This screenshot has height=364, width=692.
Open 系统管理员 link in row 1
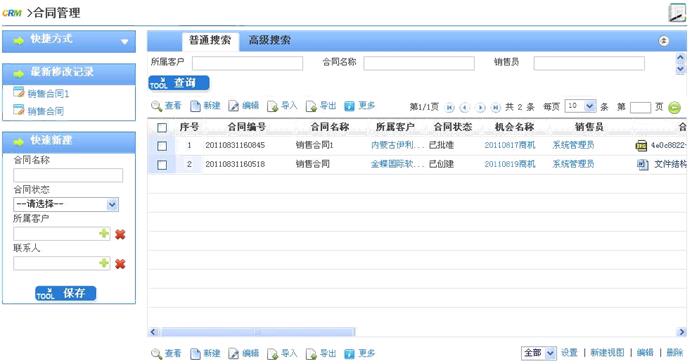tap(573, 145)
